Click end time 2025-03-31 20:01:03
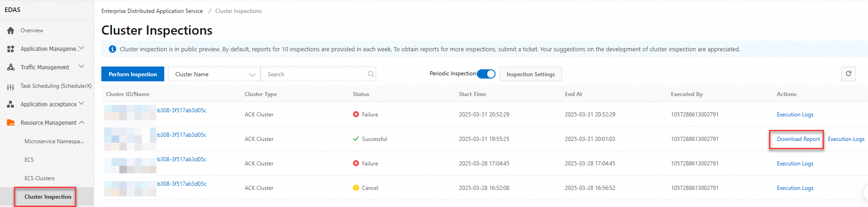Image resolution: width=868 pixels, height=207 pixels. pyautogui.click(x=590, y=139)
